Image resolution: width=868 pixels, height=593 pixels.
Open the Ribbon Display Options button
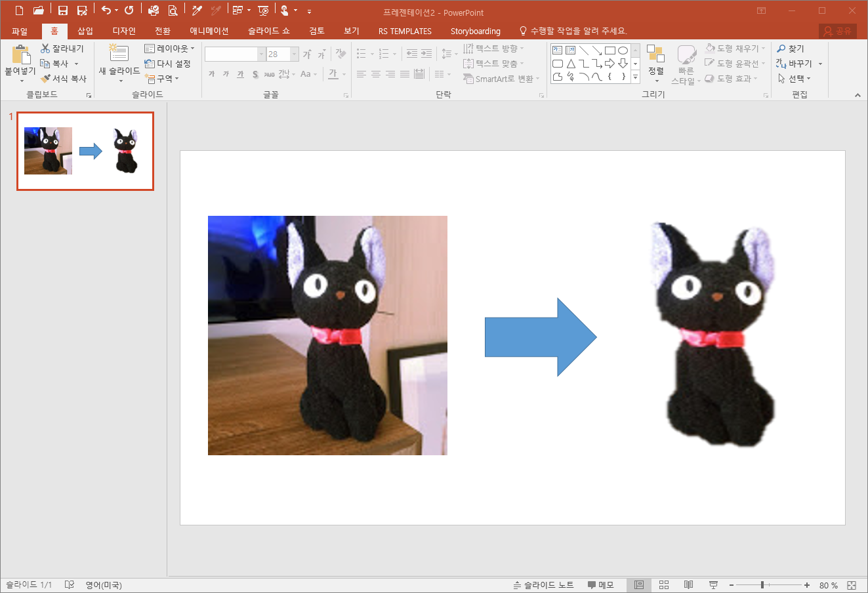click(761, 10)
